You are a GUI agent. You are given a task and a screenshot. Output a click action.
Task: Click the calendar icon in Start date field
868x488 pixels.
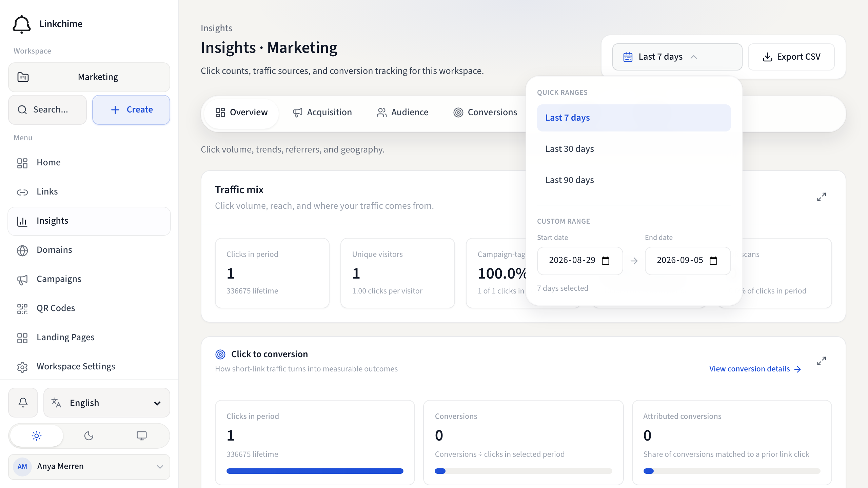tap(606, 261)
